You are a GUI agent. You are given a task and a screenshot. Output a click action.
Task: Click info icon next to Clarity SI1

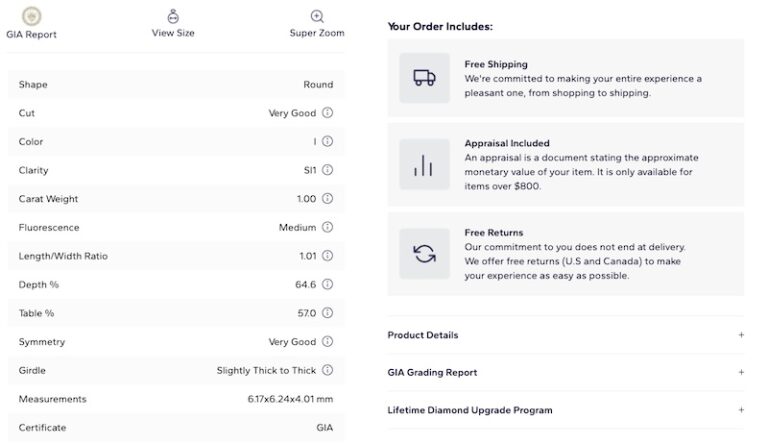(327, 170)
